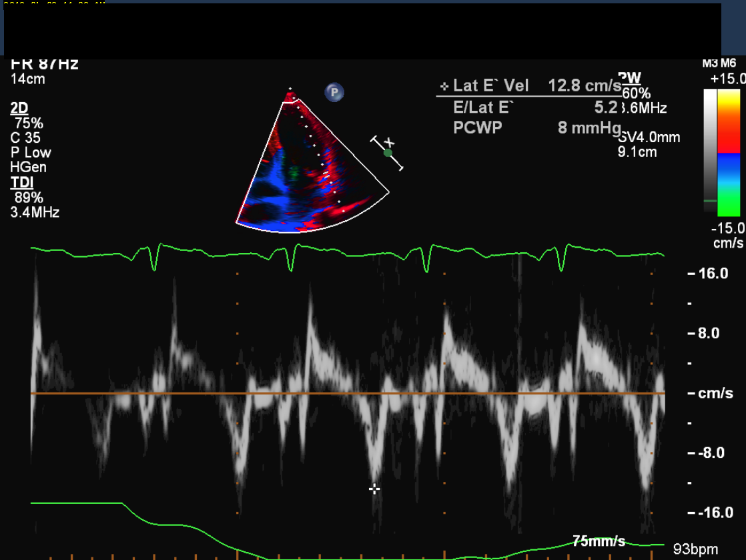The width and height of the screenshot is (746, 560).
Task: Select the TDI settings heading
Action: 21,183
